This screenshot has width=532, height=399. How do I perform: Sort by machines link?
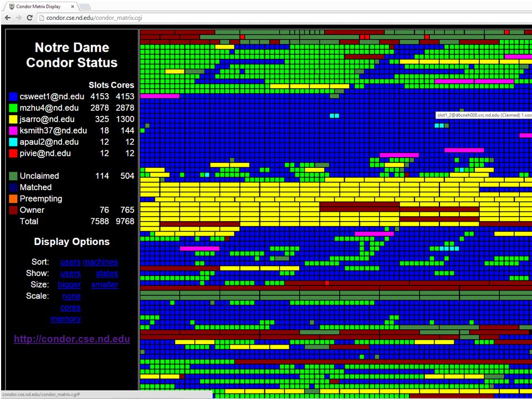pos(100,262)
